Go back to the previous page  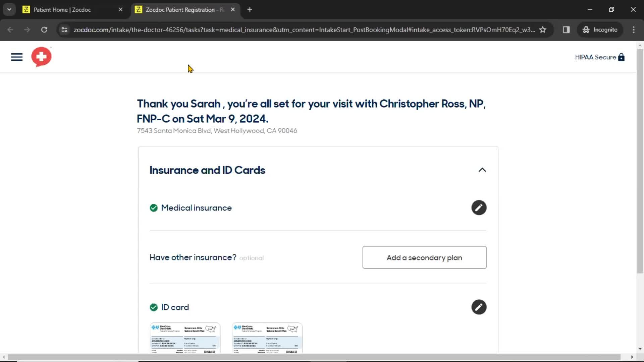[x=10, y=30]
